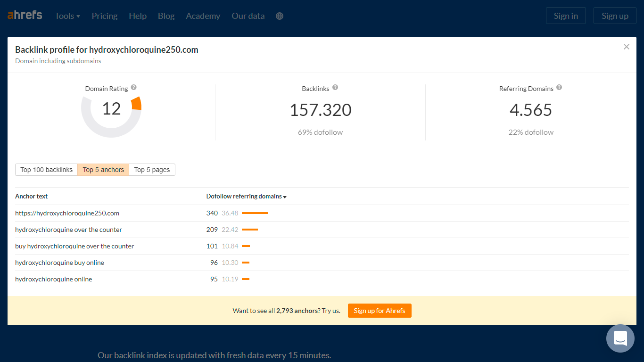Click the Referring Domains help icon
Viewport: 644px width, 362px height.
(x=559, y=88)
